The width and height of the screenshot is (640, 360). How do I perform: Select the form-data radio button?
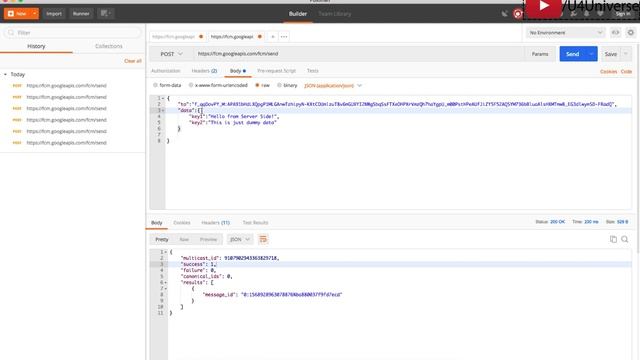pos(155,85)
